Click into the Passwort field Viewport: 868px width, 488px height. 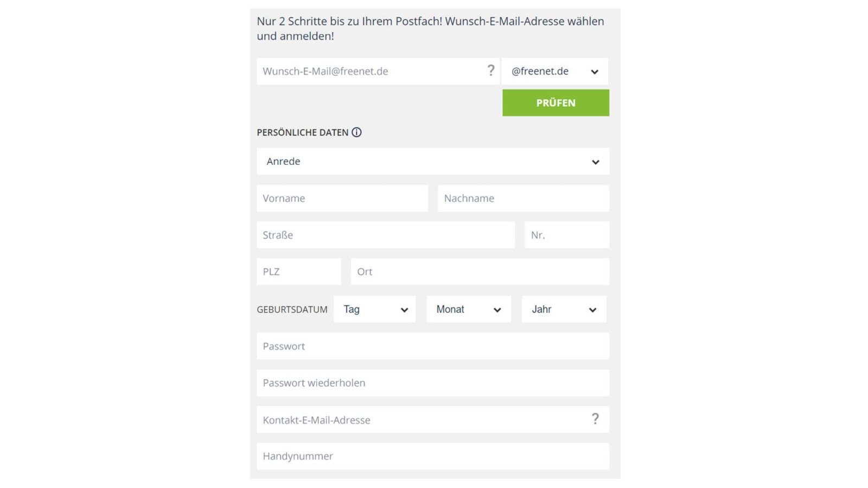click(432, 346)
